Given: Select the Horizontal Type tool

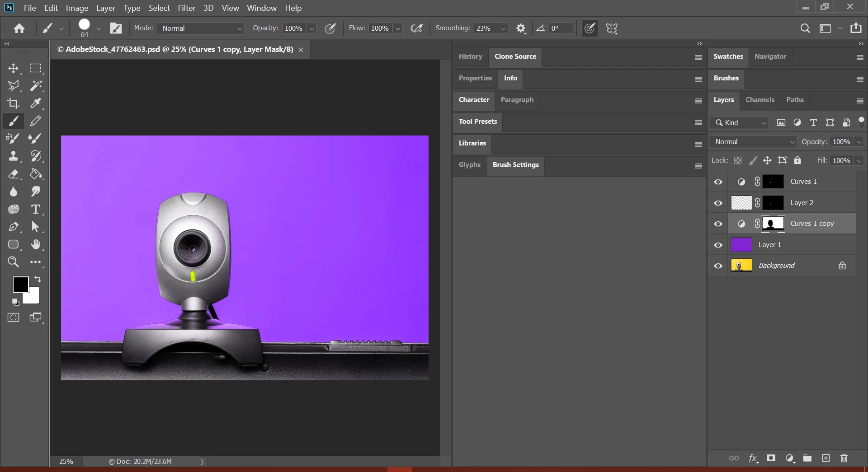Looking at the screenshot, I should pyautogui.click(x=36, y=209).
